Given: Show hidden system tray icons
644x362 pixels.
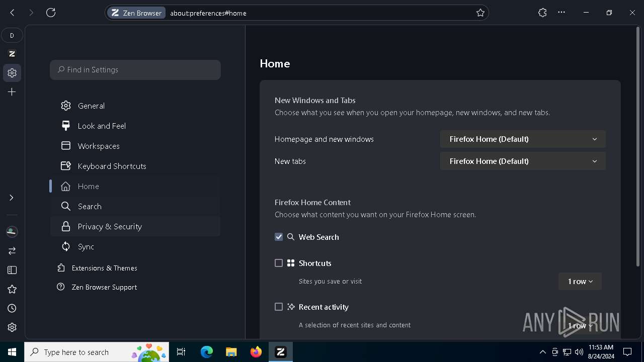Looking at the screenshot, I should click(x=542, y=352).
